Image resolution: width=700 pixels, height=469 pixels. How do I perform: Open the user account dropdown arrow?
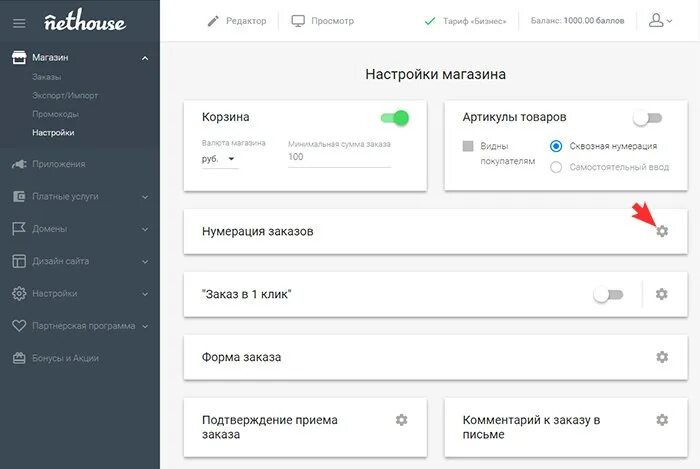click(x=669, y=21)
